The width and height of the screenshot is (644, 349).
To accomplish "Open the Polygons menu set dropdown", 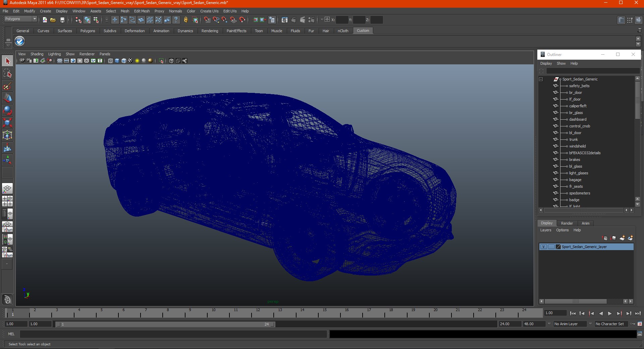I will point(20,19).
